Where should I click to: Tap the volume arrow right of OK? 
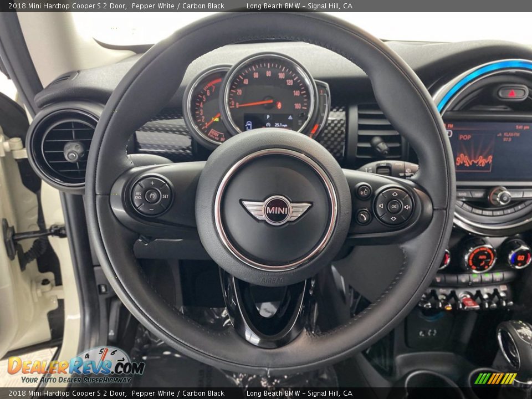coord(407,207)
